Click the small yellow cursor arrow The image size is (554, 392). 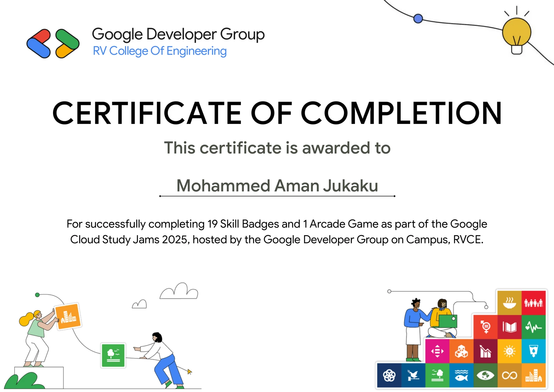point(189,372)
